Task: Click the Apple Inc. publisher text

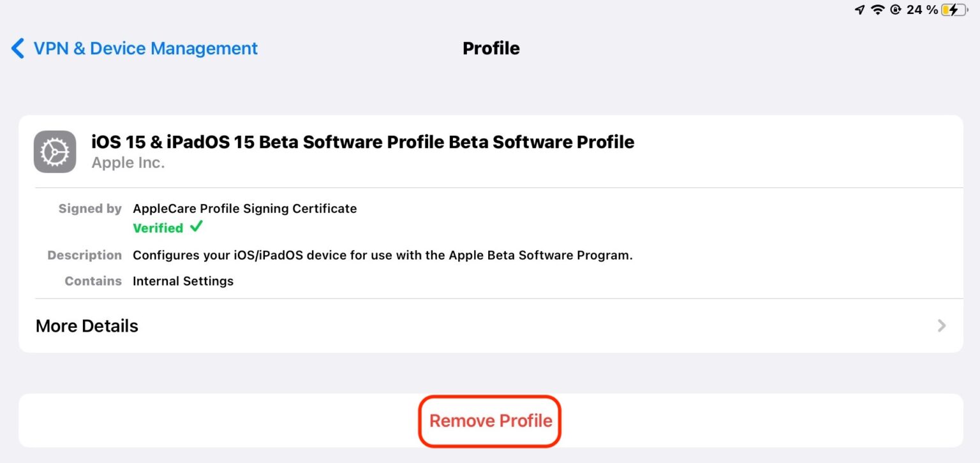Action: tap(128, 163)
